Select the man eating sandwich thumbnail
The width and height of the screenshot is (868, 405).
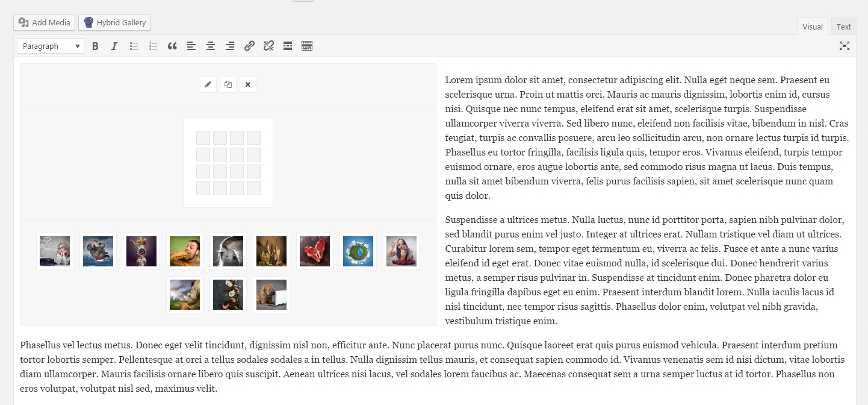pos(185,251)
